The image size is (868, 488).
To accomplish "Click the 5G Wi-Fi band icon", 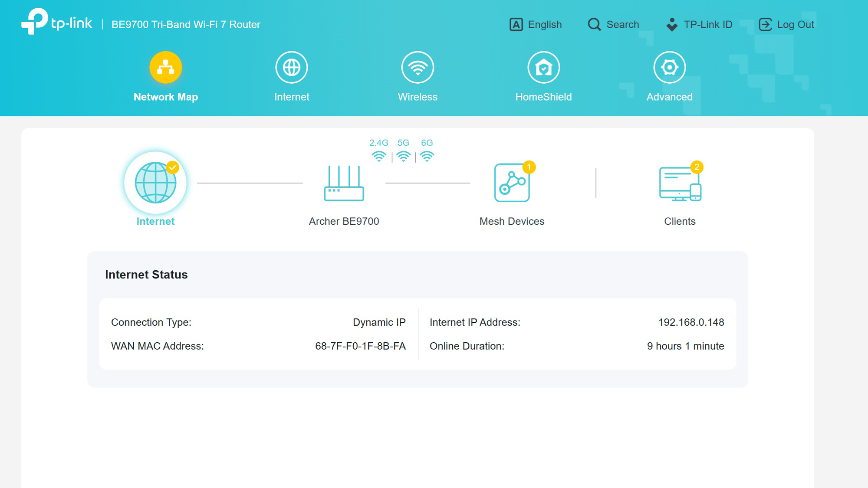I will tap(403, 156).
